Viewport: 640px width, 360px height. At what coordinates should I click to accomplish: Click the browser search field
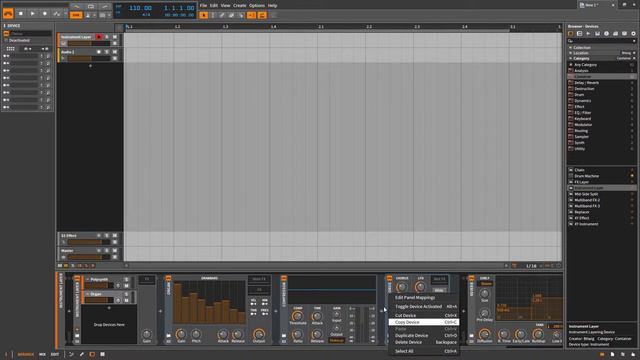click(601, 41)
